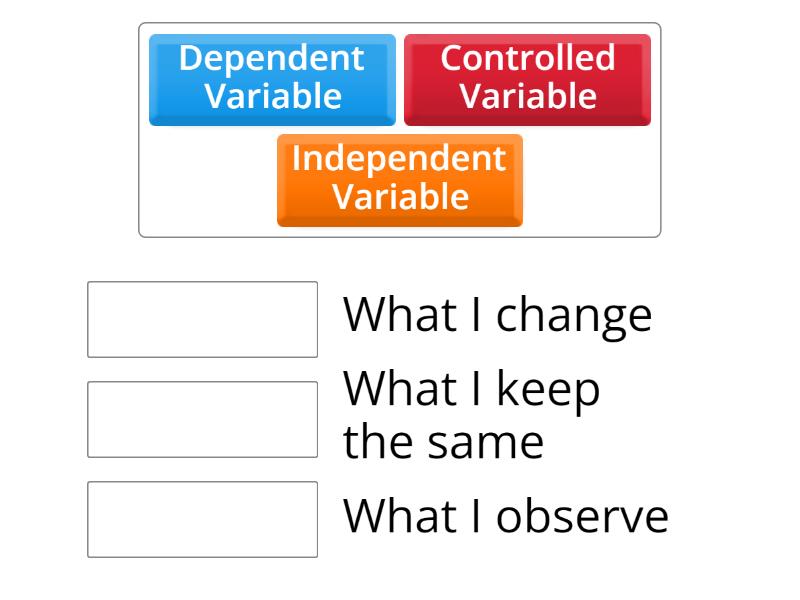The height and width of the screenshot is (600, 800).
Task: Click the word observe in the last definition
Action: [582, 516]
